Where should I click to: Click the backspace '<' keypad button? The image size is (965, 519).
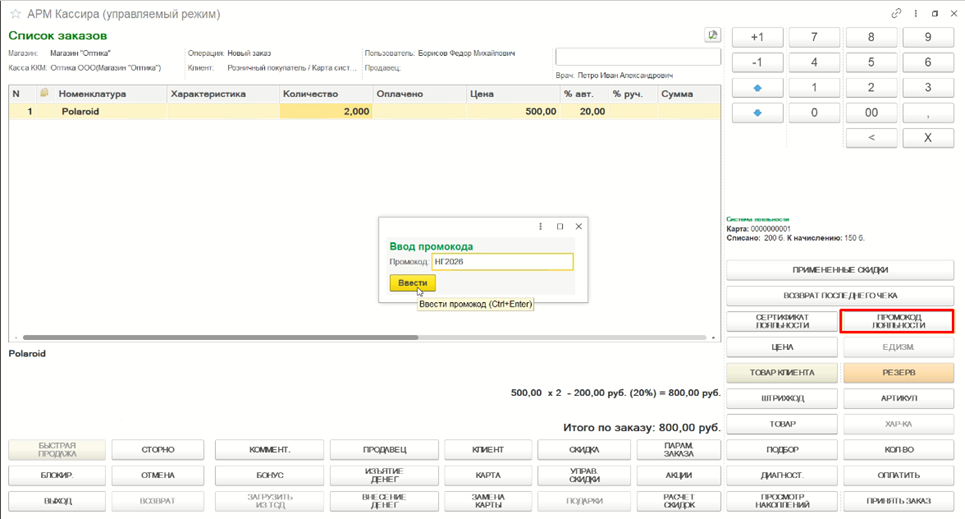click(871, 138)
